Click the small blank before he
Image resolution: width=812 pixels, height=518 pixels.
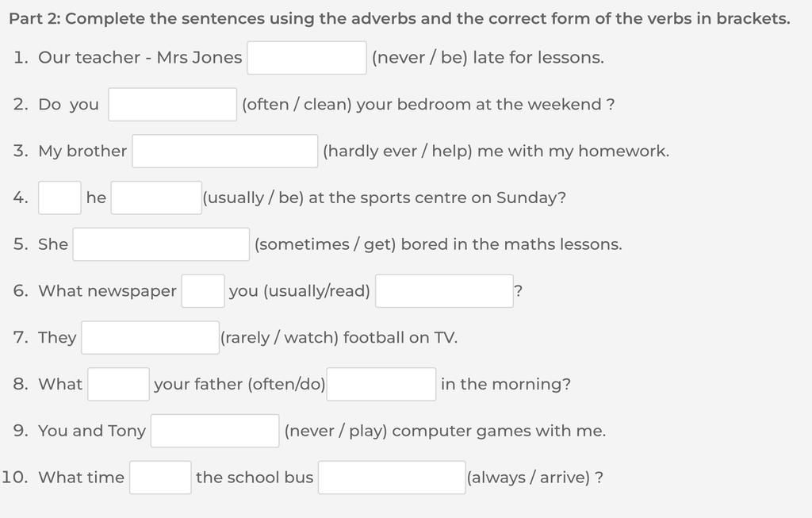59,198
